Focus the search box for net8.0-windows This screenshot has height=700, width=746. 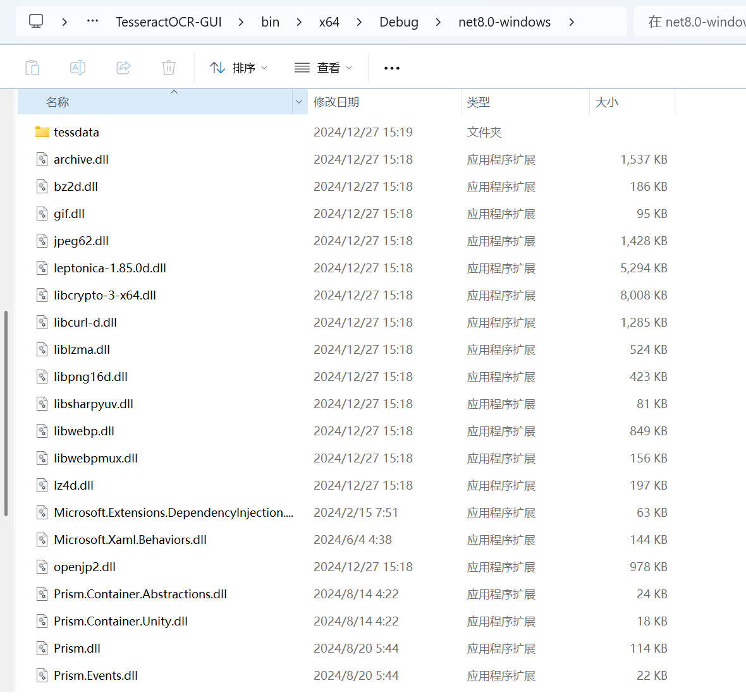pos(690,22)
